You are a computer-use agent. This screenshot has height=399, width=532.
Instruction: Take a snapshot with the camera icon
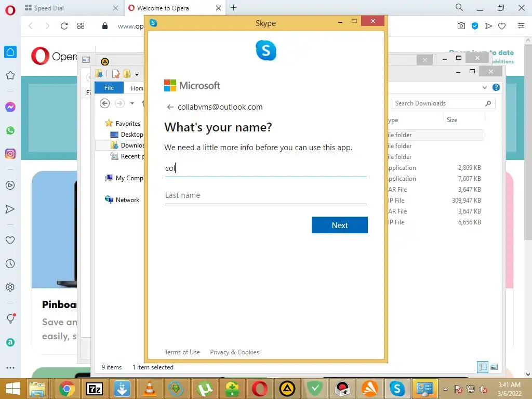pos(461,26)
